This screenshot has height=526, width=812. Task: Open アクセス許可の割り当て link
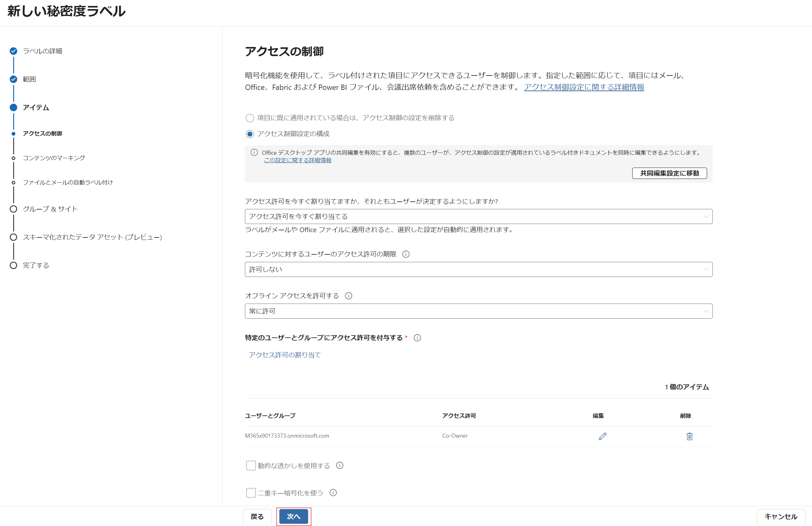coord(285,355)
